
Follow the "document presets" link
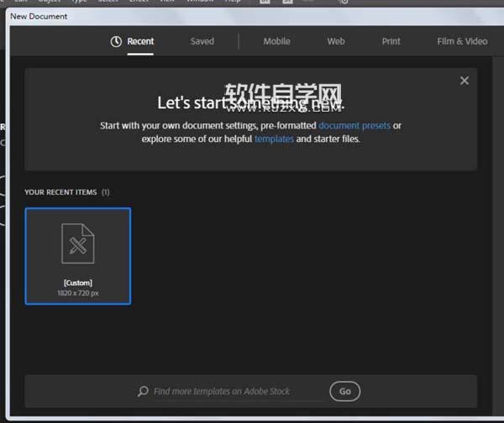click(354, 126)
